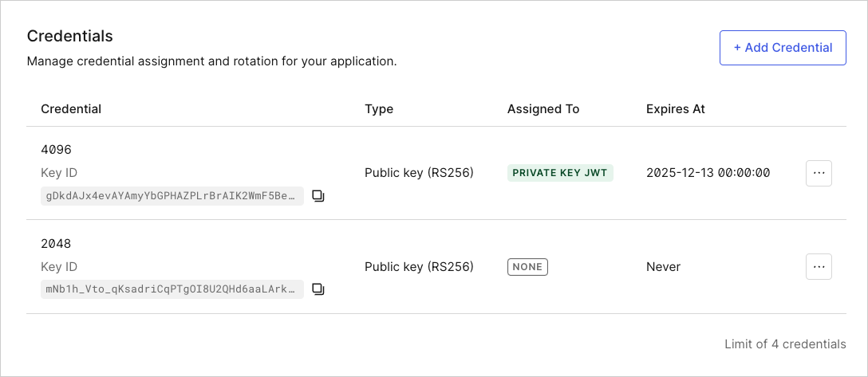Click the Never expiry value

click(663, 267)
